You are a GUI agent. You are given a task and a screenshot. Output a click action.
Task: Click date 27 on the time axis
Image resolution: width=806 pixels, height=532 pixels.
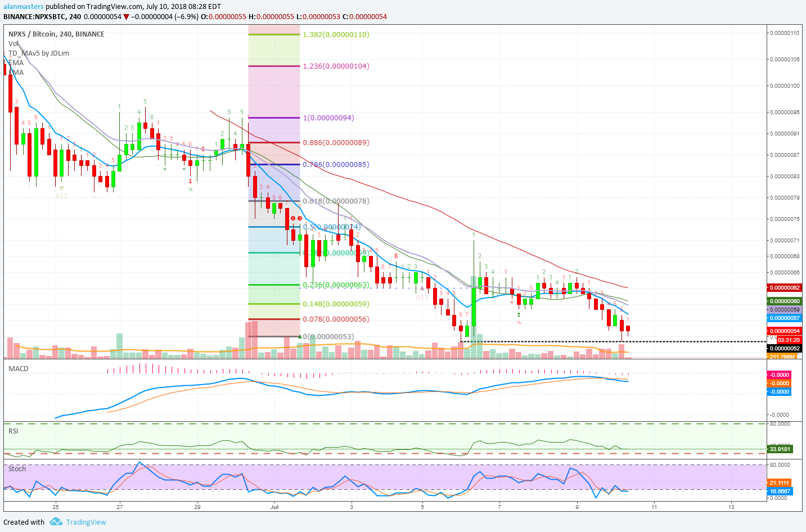120,506
